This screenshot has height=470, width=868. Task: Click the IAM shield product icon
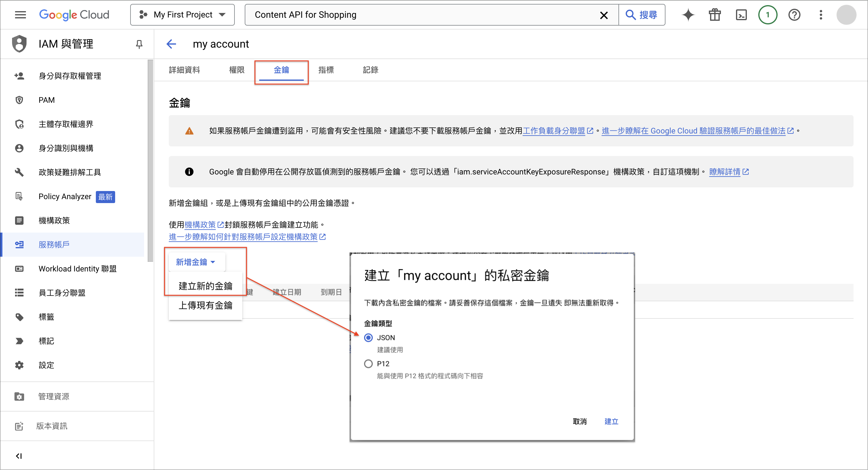coord(19,44)
